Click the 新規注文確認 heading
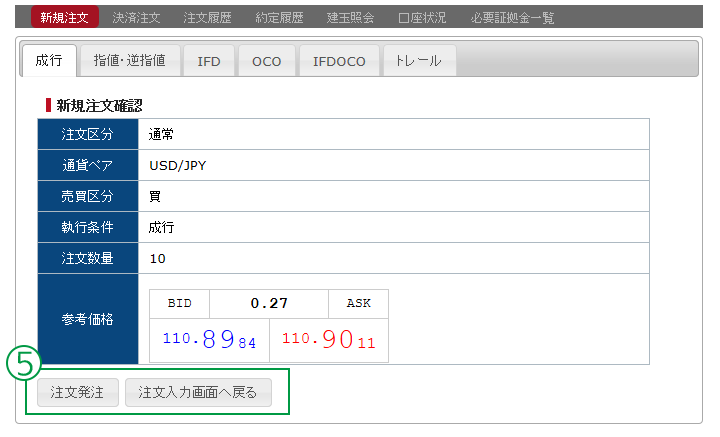Image resolution: width=720 pixels, height=437 pixels. (x=99, y=106)
